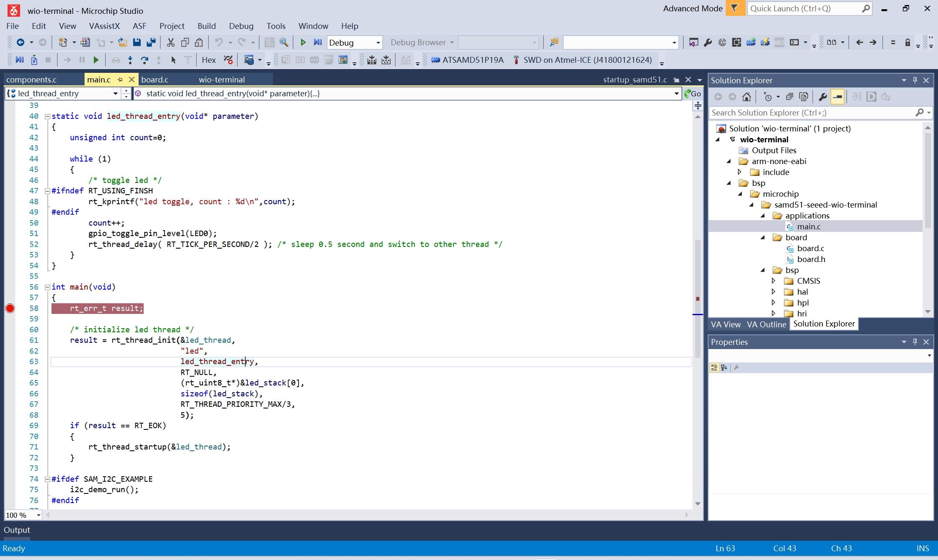938x560 pixels.
Task: Click the Cut scissors icon
Action: pyautogui.click(x=170, y=42)
